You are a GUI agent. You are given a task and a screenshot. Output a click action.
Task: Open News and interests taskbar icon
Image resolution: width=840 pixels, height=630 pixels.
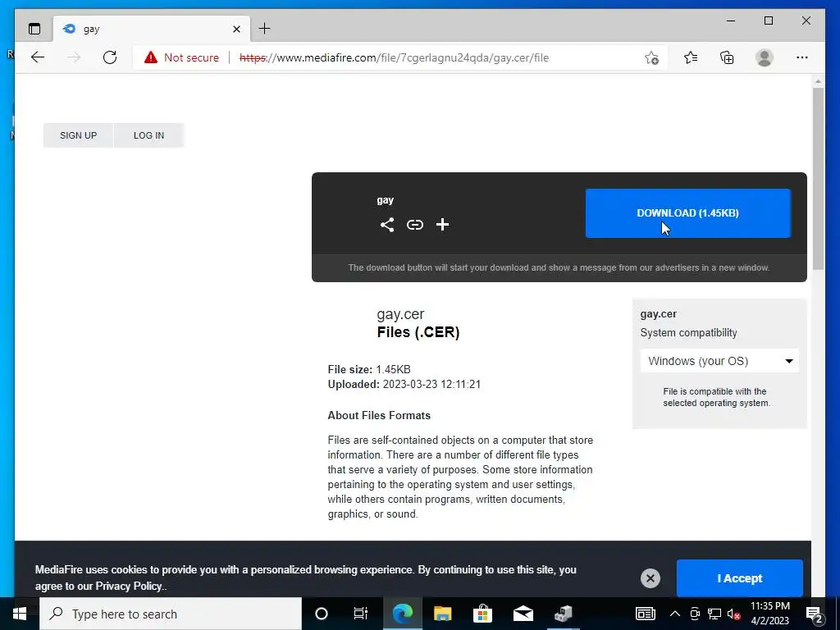pos(645,614)
